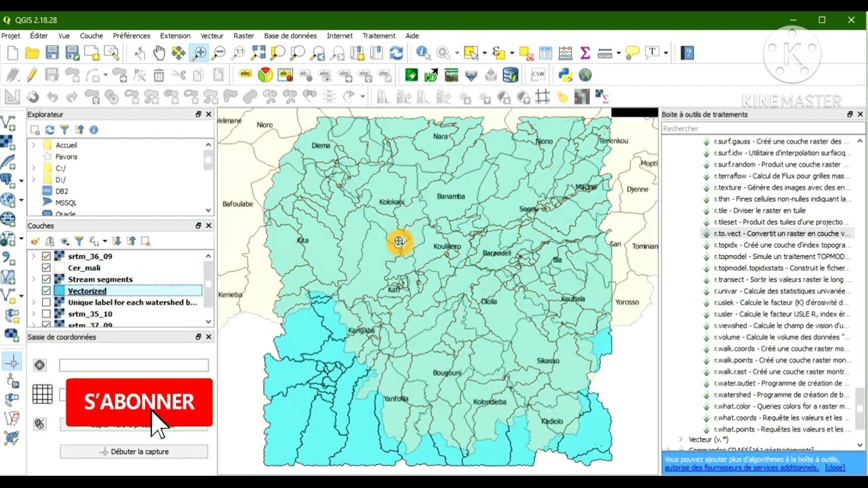Click the Zoom Full extent icon
868x488 pixels.
258,53
